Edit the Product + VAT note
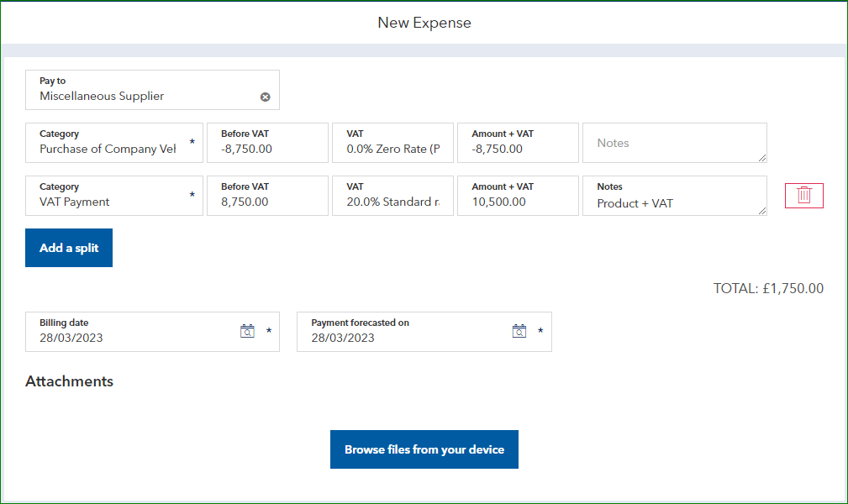Image resolution: width=848 pixels, height=504 pixels. (674, 202)
